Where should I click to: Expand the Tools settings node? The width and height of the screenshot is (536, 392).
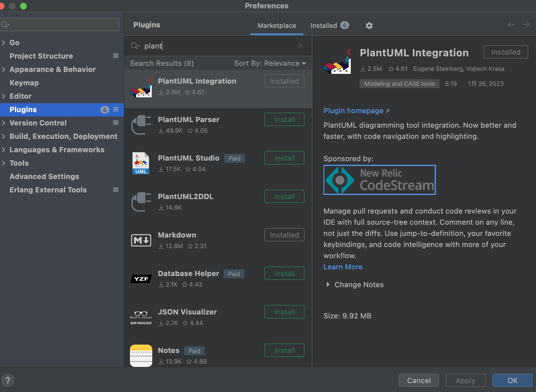[x=4, y=163]
